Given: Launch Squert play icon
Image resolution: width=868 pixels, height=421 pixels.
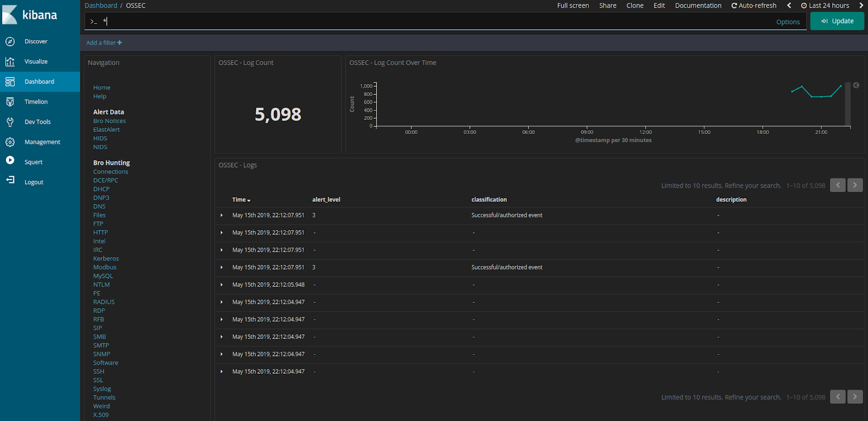Looking at the screenshot, I should tap(10, 160).
